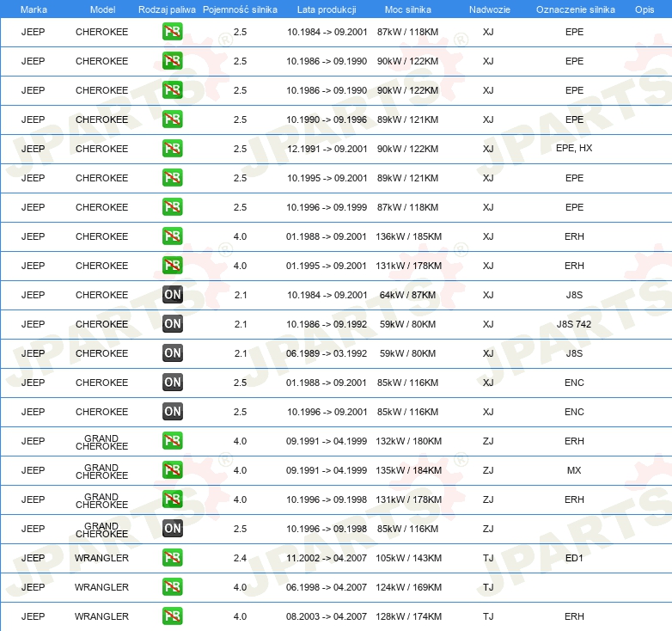The image size is (672, 631).
Task: Select the 'EPE, HX' engine code cell
Action: pyautogui.click(x=574, y=149)
